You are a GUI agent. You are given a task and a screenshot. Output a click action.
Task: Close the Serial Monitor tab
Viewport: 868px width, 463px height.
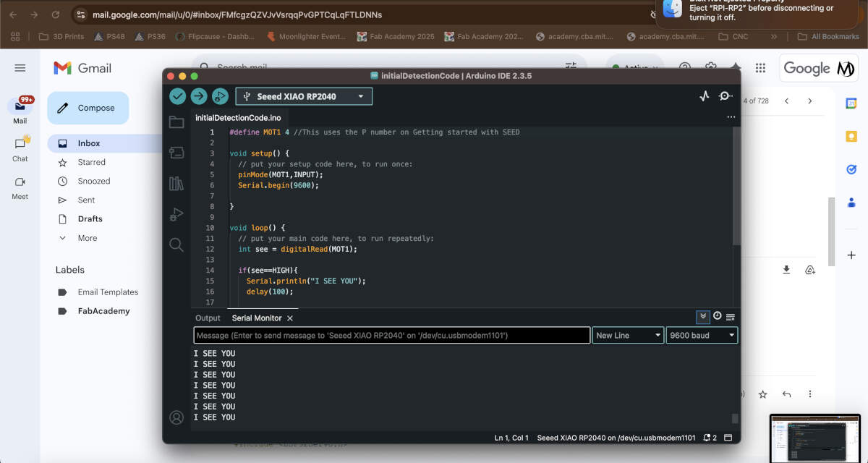290,318
